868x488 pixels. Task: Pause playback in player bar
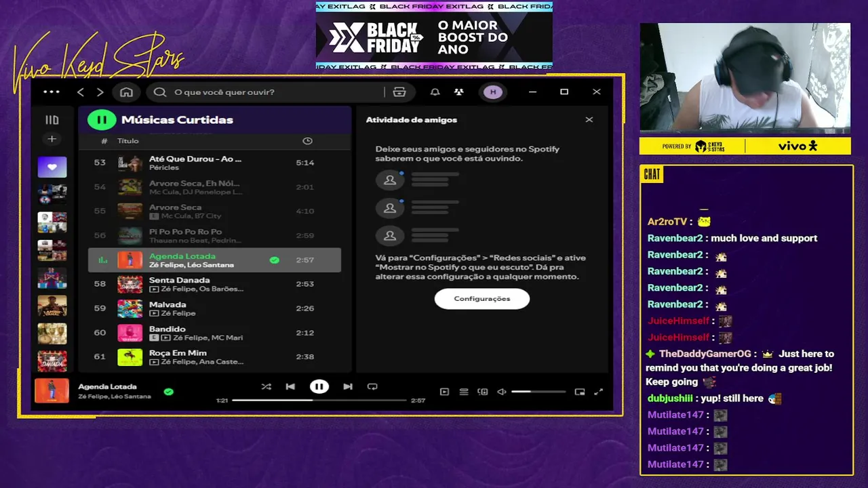click(x=319, y=386)
